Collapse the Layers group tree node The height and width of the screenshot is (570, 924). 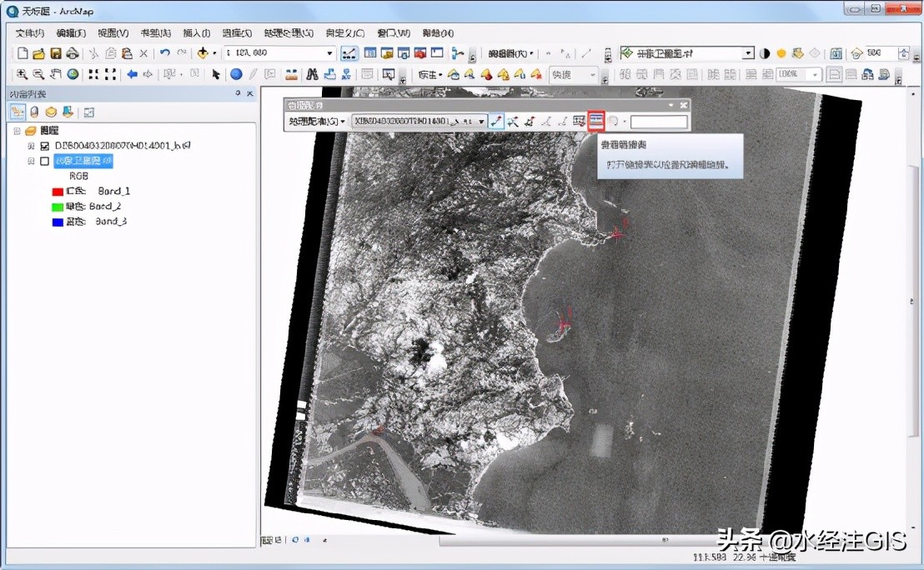coord(17,131)
